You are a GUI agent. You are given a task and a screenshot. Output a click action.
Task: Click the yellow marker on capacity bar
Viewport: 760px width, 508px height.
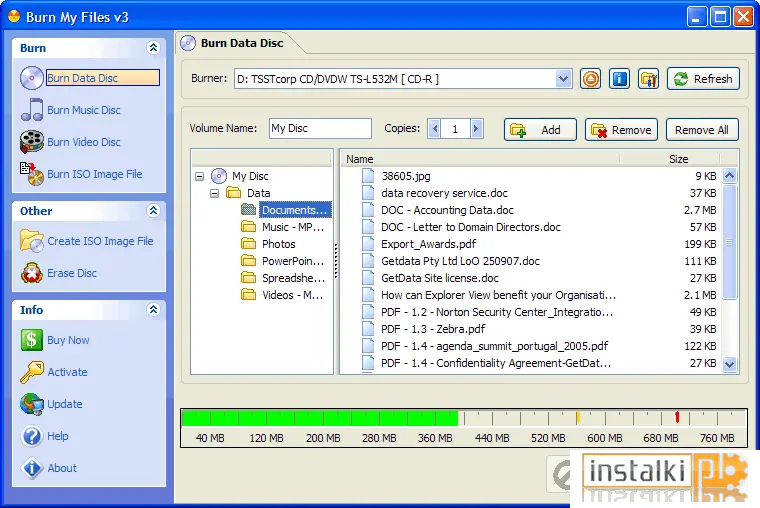tap(578, 417)
